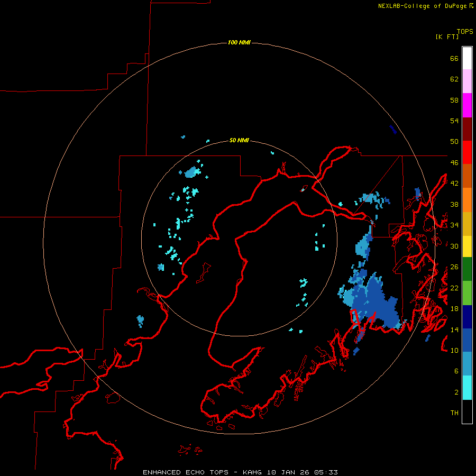
Task: Click the '100 NMI' range ring label
Action: coord(239,42)
